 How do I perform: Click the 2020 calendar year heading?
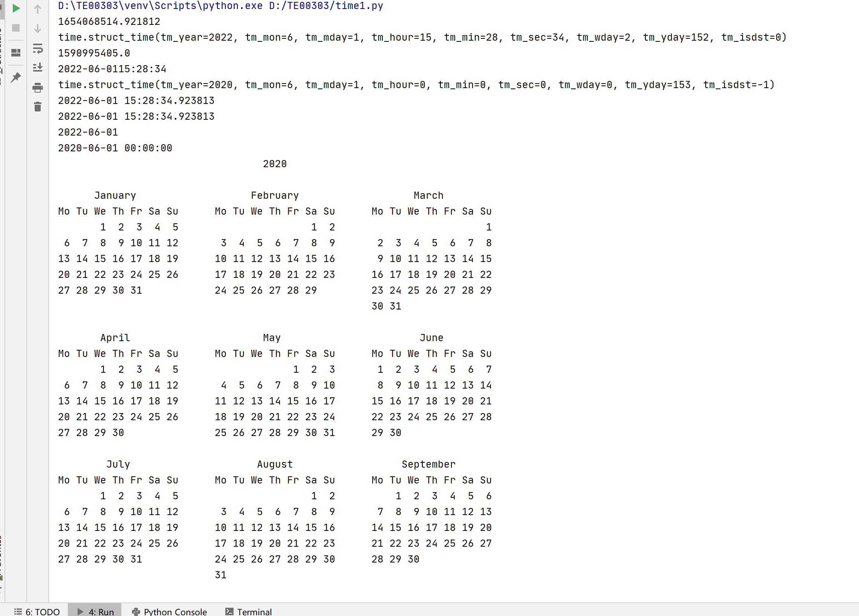point(275,164)
